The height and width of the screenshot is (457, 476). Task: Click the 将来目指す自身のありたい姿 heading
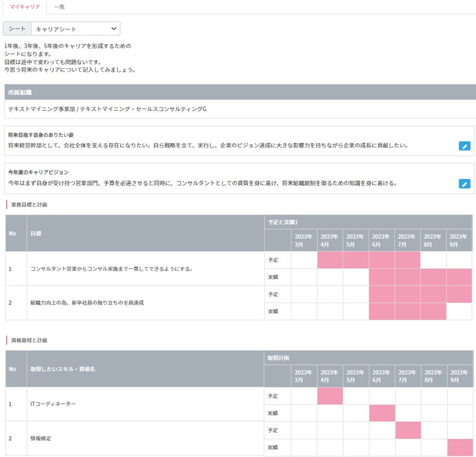coord(41,135)
